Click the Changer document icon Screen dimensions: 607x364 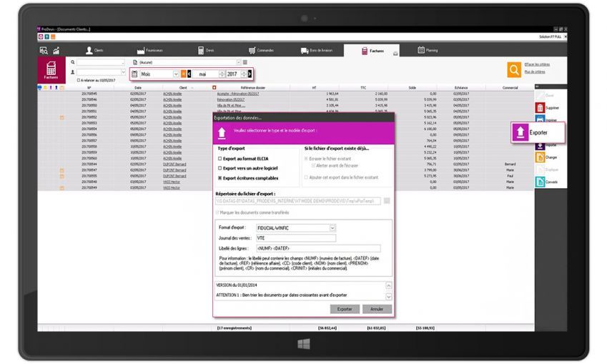tap(540, 157)
